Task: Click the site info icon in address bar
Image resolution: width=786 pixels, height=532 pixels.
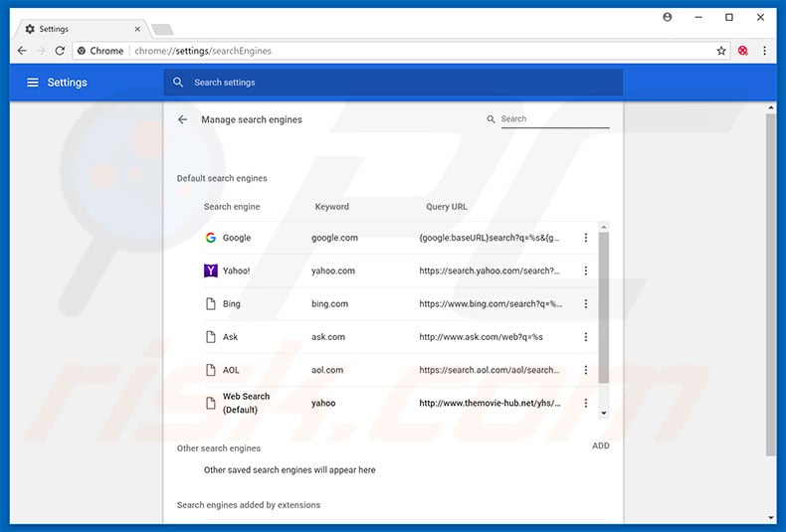Action: pos(82,51)
